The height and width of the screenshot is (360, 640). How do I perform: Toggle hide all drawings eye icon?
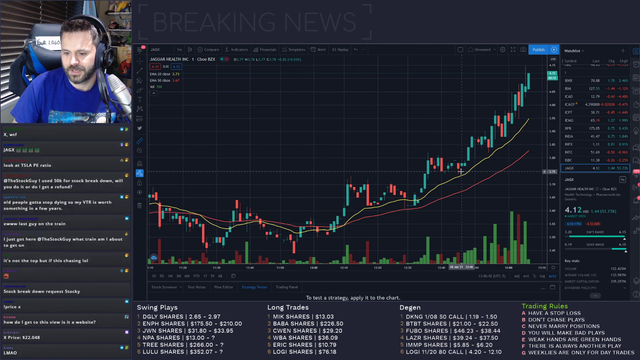[140, 192]
